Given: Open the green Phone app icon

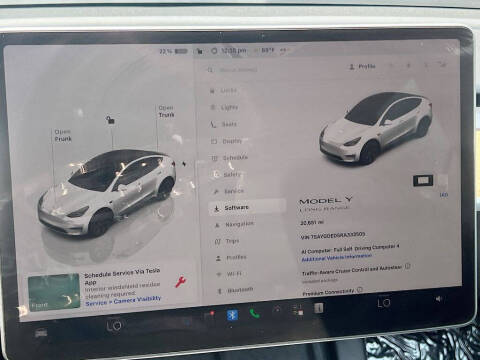Looking at the screenshot, I should pyautogui.click(x=255, y=314).
